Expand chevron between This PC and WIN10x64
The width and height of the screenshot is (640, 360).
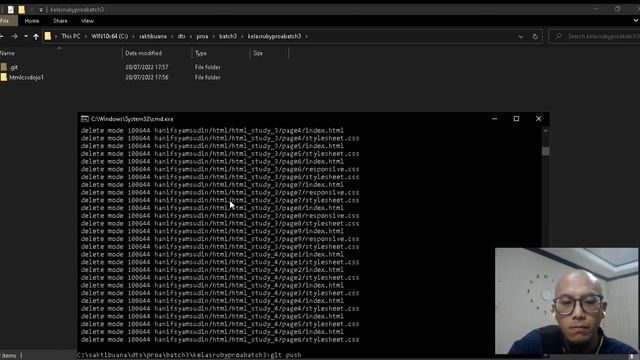click(x=86, y=36)
